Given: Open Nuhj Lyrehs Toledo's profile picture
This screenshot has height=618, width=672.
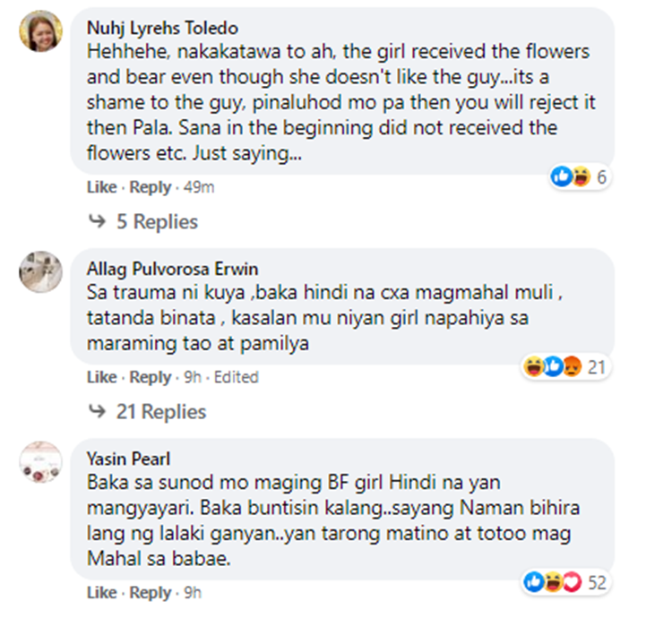Looking at the screenshot, I should pyautogui.click(x=40, y=30).
